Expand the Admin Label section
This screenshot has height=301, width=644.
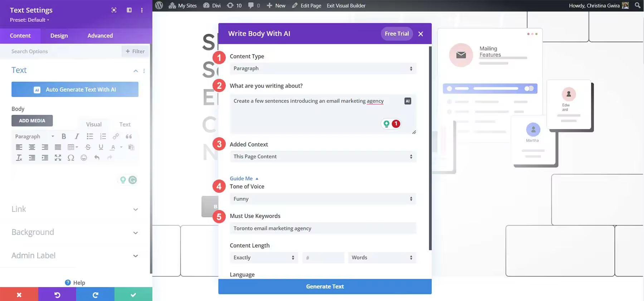tap(136, 256)
